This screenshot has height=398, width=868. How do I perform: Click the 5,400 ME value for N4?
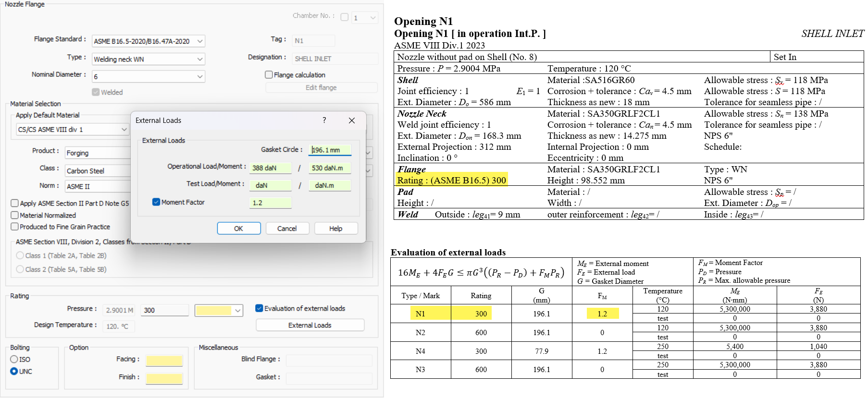(735, 346)
